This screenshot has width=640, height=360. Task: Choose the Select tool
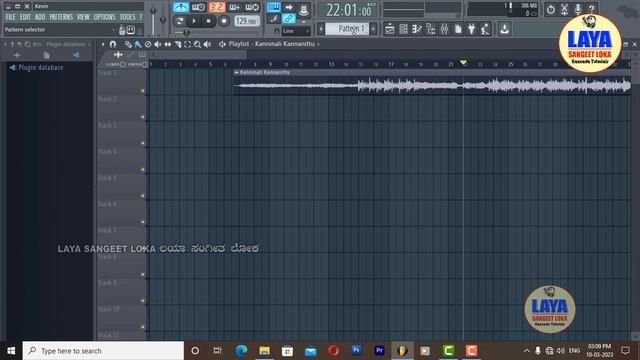pyautogui.click(x=187, y=44)
